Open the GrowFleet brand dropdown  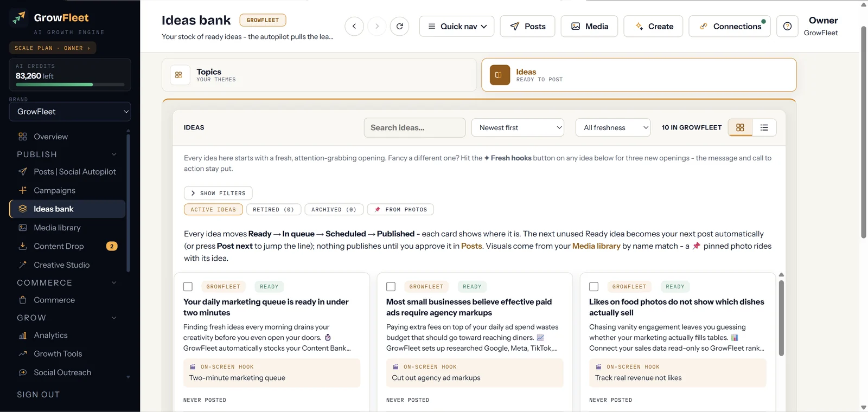(x=70, y=112)
